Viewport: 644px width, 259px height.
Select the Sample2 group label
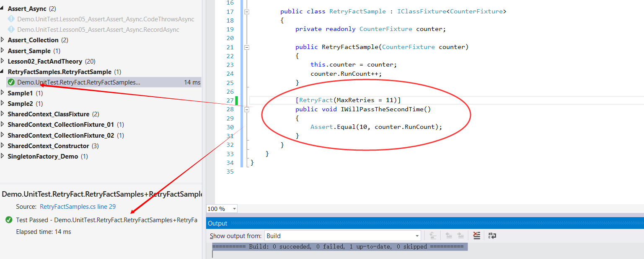point(20,103)
